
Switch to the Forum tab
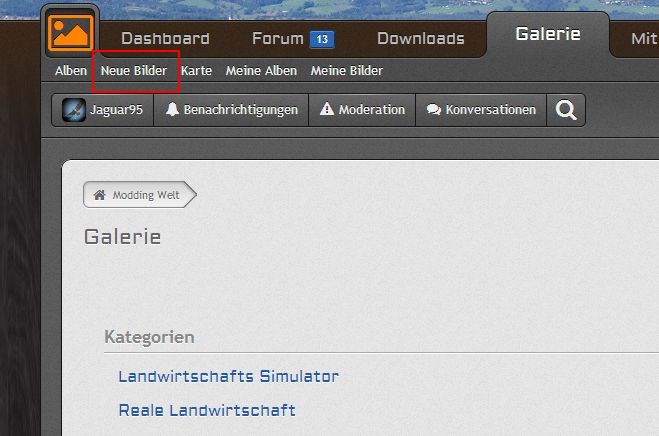[x=277, y=39]
